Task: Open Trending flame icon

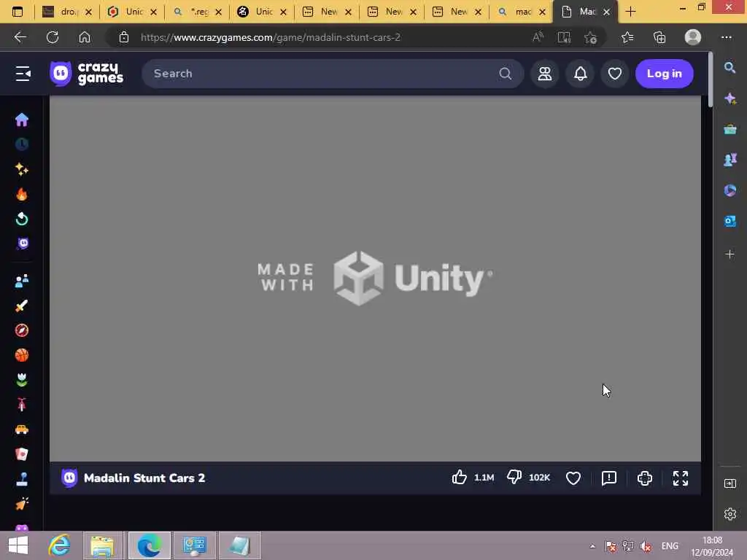Action: pyautogui.click(x=22, y=194)
